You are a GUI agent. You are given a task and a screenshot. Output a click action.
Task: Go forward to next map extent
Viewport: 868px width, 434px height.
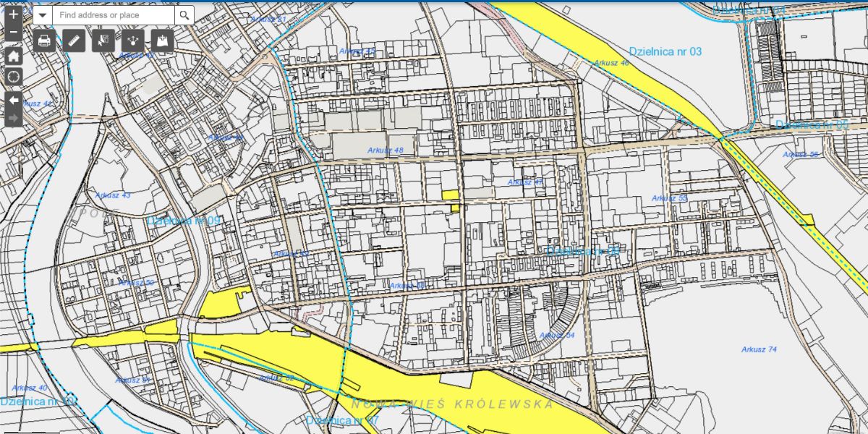pyautogui.click(x=14, y=117)
